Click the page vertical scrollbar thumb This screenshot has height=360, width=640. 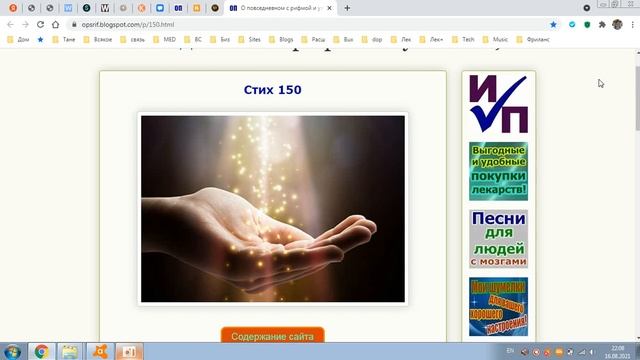637,98
